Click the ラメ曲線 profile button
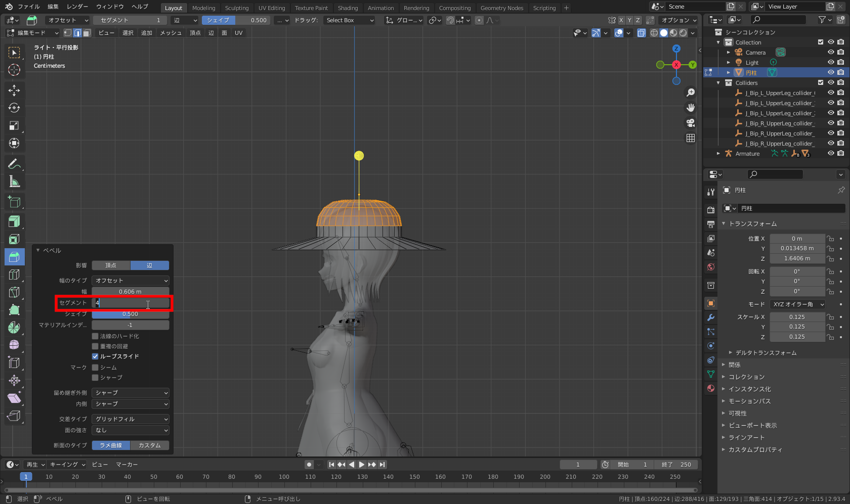Image resolution: width=850 pixels, height=504 pixels. (111, 445)
